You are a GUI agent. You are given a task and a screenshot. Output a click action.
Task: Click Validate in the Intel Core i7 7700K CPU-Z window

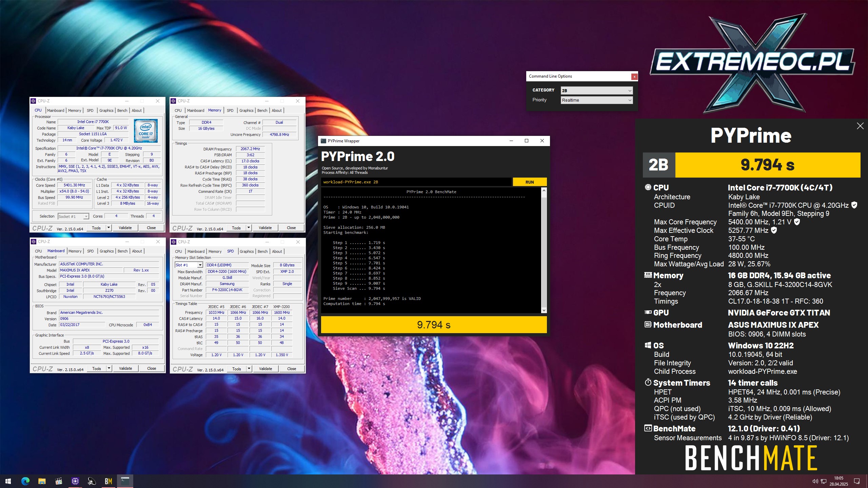[125, 228]
